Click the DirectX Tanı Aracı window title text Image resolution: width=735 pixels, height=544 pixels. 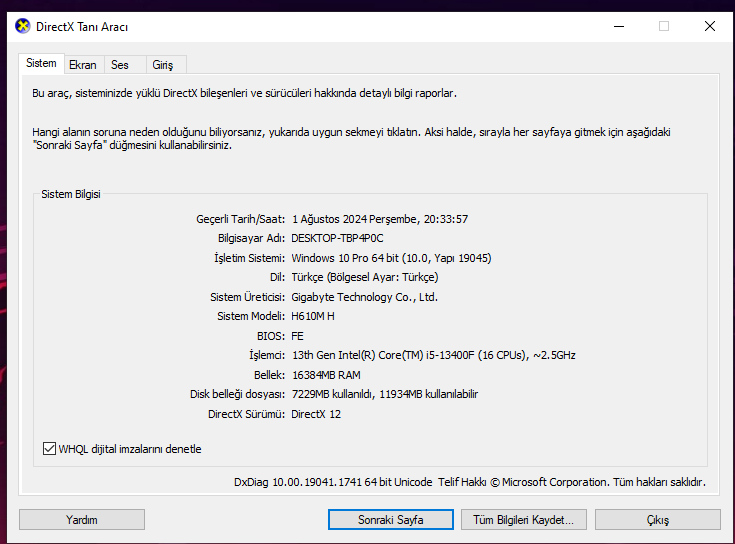82,27
